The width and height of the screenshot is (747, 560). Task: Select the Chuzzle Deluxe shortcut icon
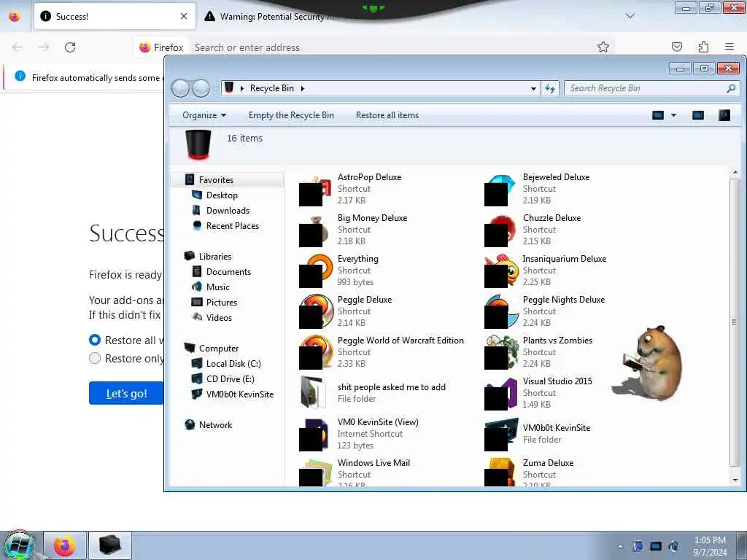tap(500, 231)
